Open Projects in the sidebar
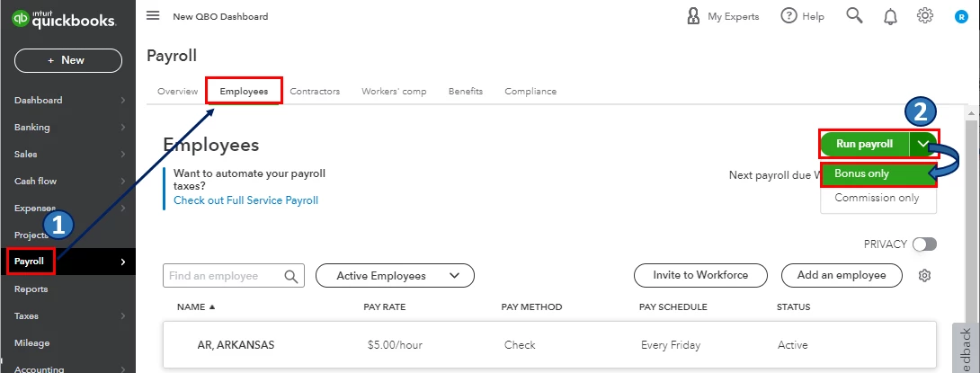This screenshot has height=373, width=980. click(x=31, y=235)
